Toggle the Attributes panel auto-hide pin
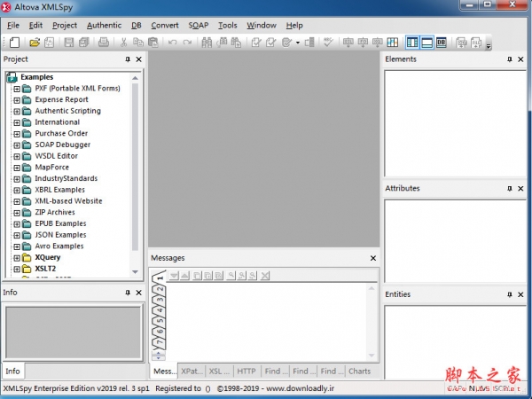This screenshot has width=532, height=399. [509, 189]
